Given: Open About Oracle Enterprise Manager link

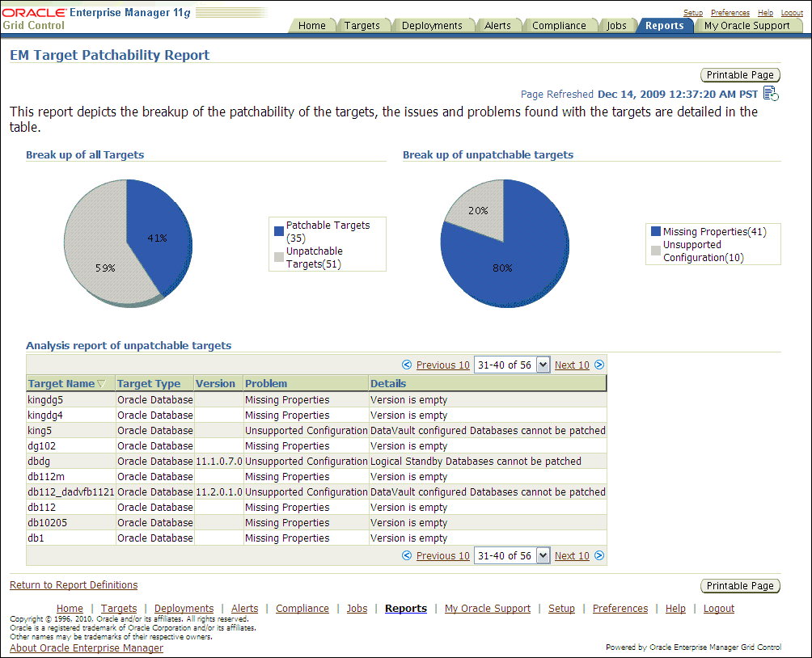Looking at the screenshot, I should 87,647.
